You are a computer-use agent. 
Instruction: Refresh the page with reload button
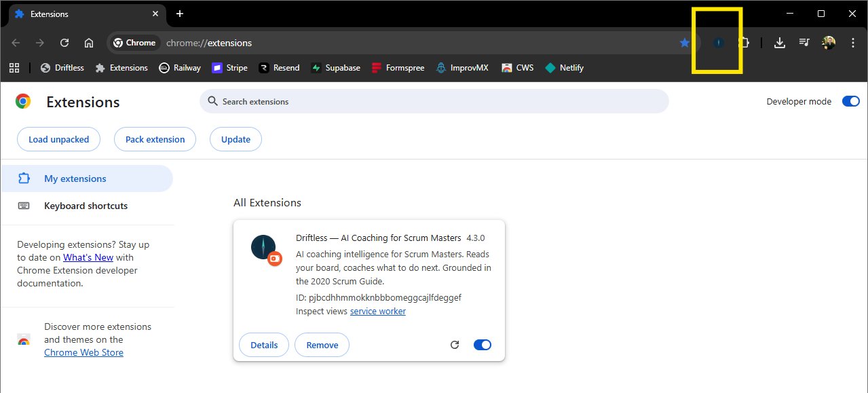click(64, 43)
